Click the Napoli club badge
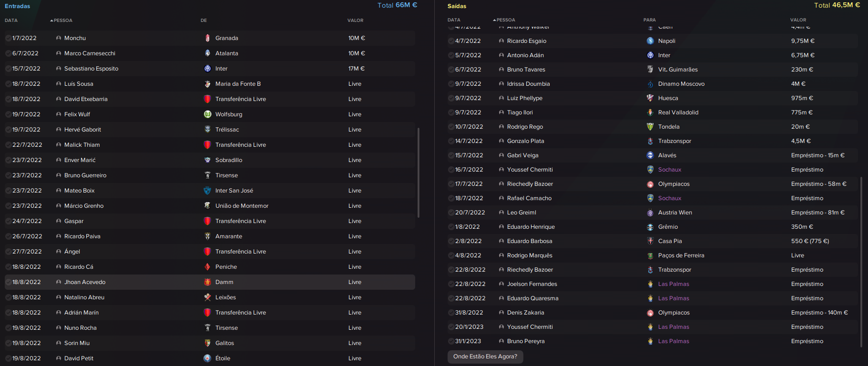Viewport: 868px width, 366px height. (650, 41)
